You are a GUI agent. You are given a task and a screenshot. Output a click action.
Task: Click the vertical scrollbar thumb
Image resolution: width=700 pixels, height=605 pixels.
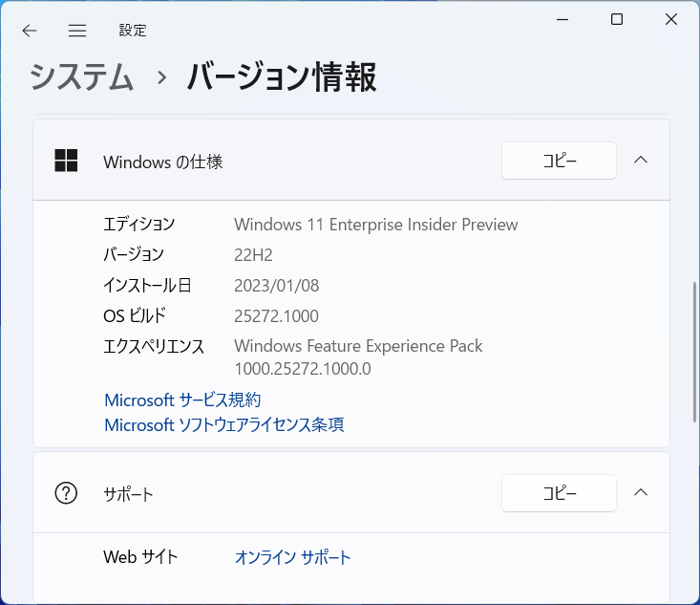tap(694, 352)
